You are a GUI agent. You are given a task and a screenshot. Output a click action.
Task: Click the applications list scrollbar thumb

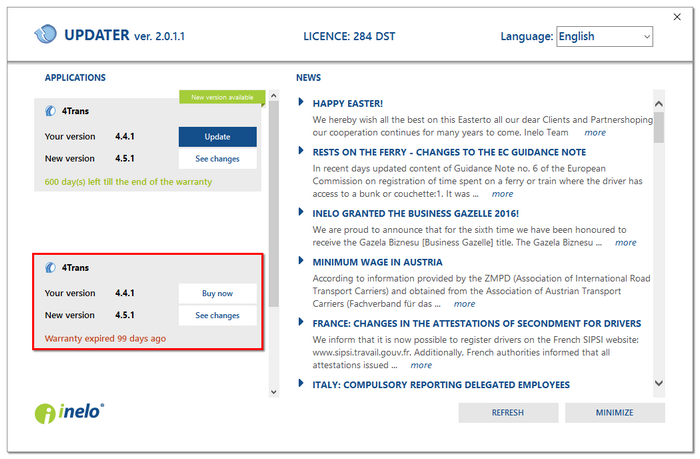[274, 204]
